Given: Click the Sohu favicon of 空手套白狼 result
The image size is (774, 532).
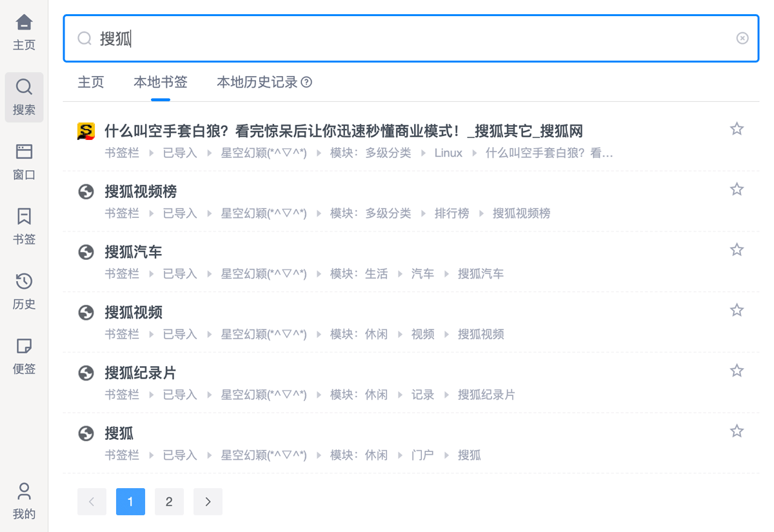Looking at the screenshot, I should click(x=86, y=131).
